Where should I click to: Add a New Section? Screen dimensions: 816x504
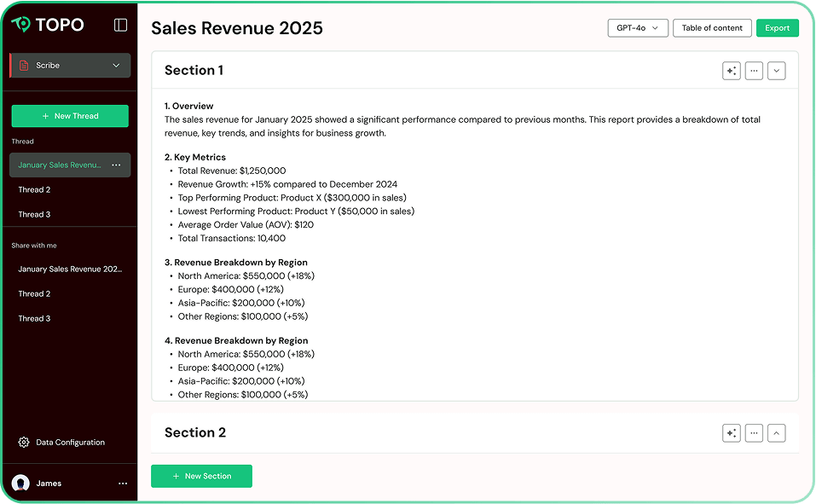[x=201, y=476]
